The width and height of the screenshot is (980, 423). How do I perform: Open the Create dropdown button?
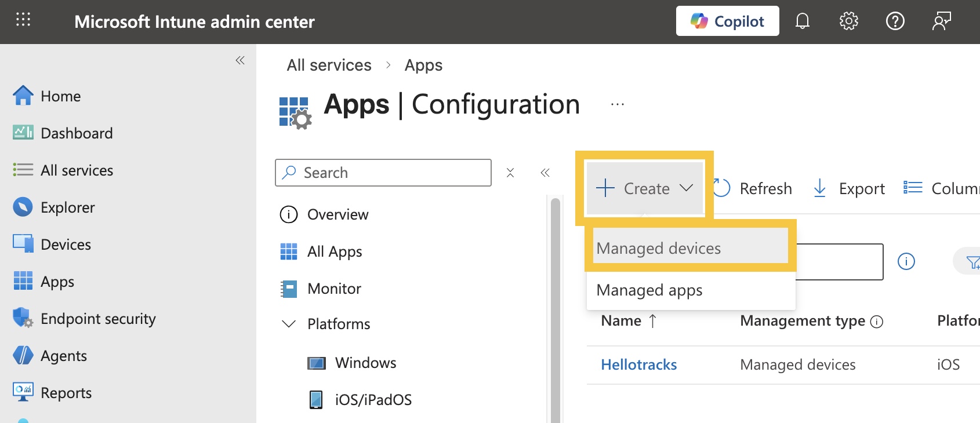pyautogui.click(x=645, y=188)
